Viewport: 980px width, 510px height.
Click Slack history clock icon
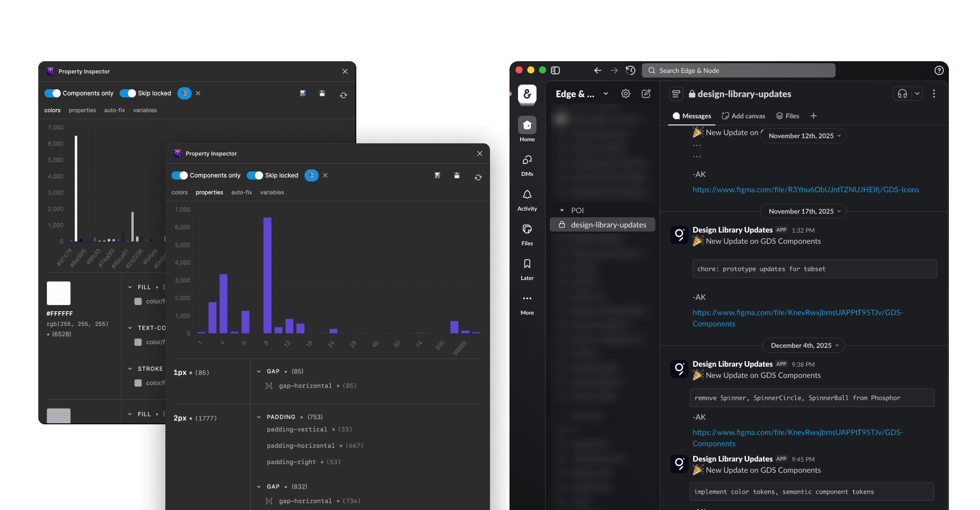click(631, 70)
